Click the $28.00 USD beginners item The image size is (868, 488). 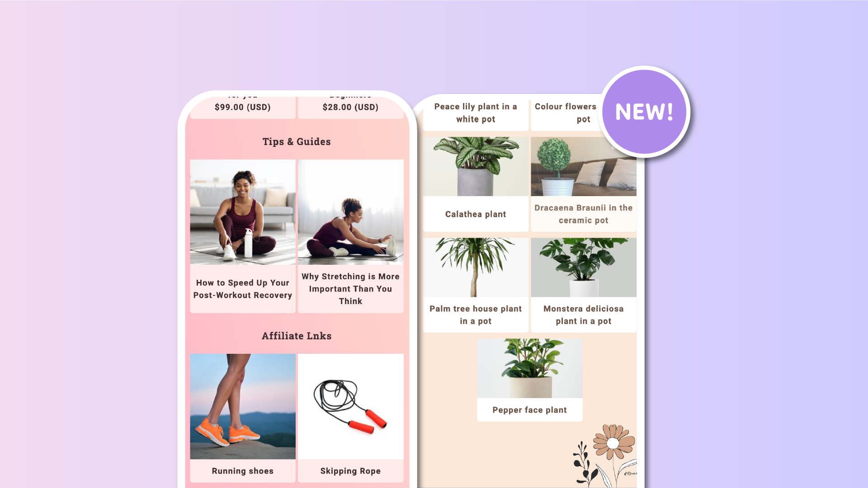click(350, 107)
